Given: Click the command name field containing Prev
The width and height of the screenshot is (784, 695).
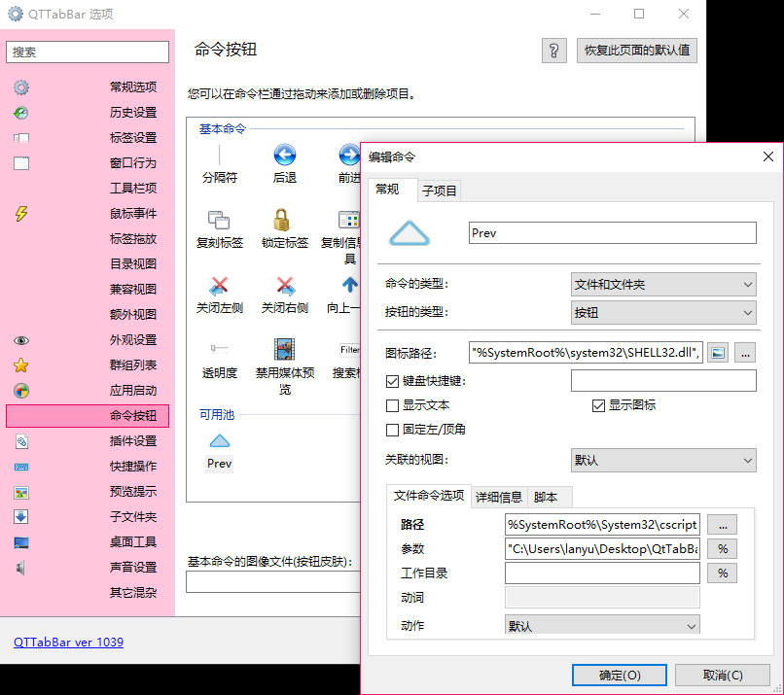Looking at the screenshot, I should [613, 233].
